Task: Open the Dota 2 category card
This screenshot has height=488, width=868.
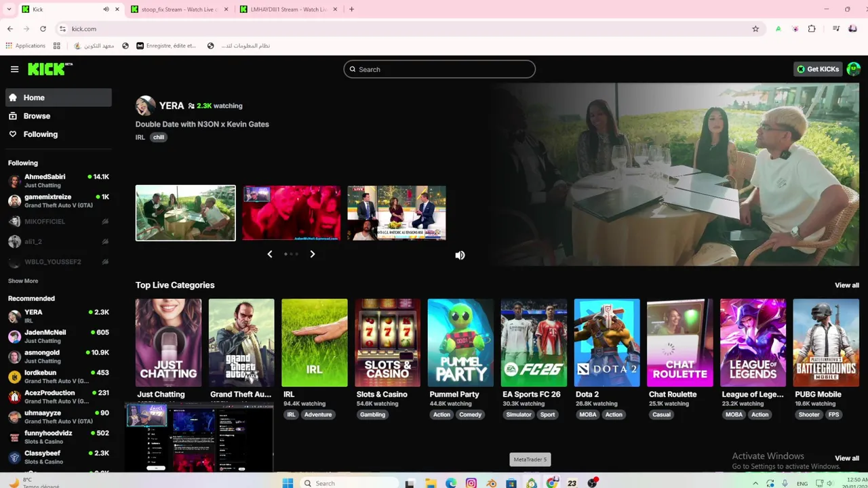Action: 607,343
